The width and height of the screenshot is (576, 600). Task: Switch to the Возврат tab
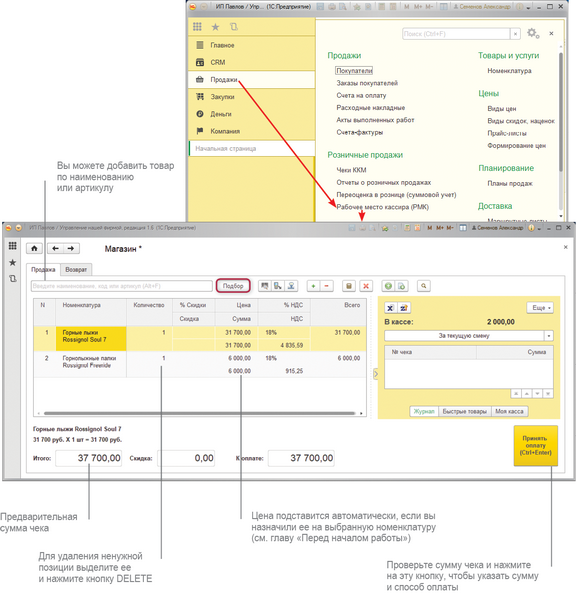pyautogui.click(x=76, y=270)
